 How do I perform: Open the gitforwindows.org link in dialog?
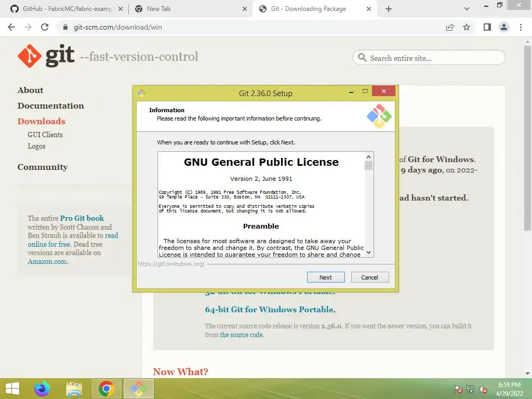(171, 264)
